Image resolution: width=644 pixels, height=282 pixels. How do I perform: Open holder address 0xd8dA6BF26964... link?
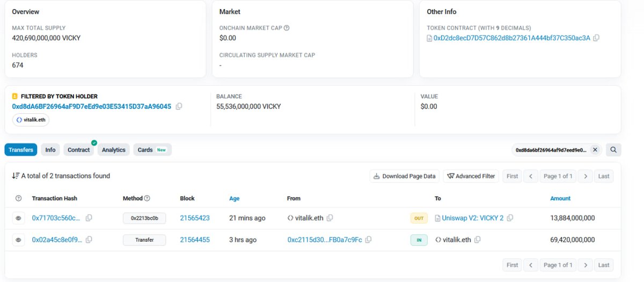(x=92, y=106)
